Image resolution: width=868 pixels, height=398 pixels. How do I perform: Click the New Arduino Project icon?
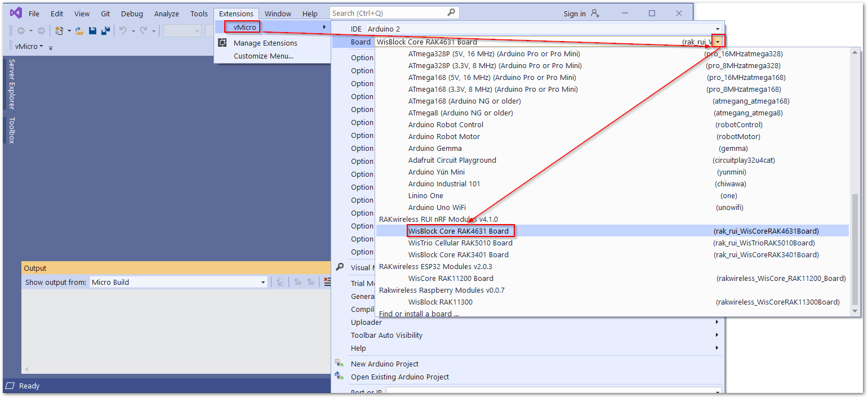[339, 364]
